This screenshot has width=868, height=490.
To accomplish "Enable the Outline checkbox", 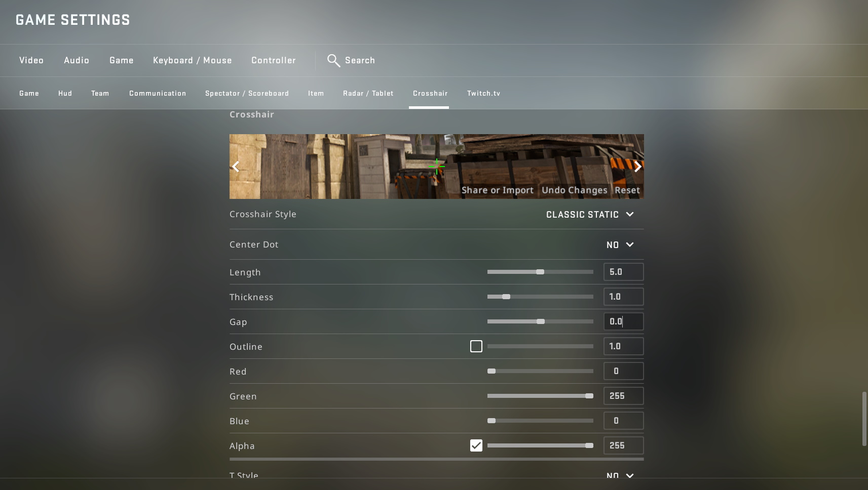I will (x=476, y=346).
